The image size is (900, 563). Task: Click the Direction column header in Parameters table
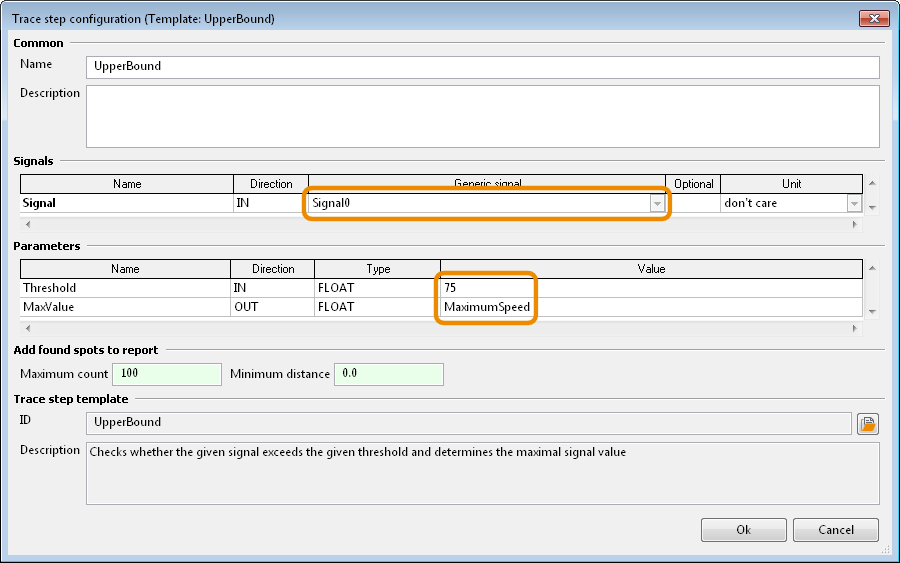click(273, 269)
